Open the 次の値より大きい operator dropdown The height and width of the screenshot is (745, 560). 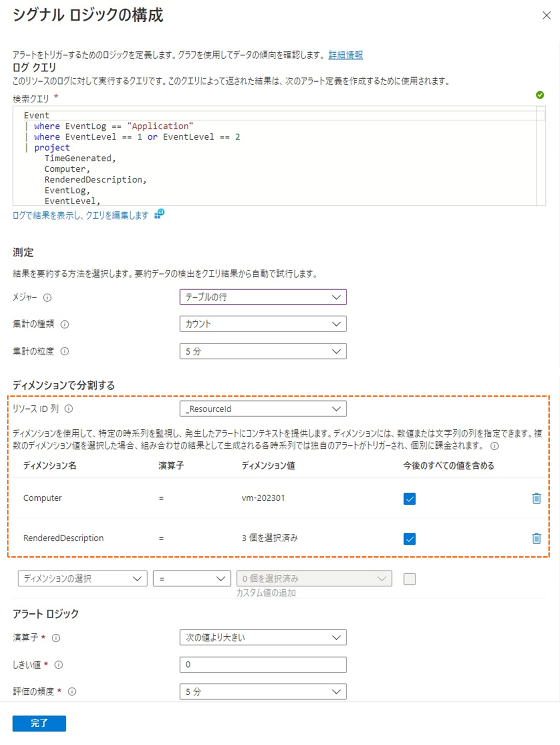(263, 638)
